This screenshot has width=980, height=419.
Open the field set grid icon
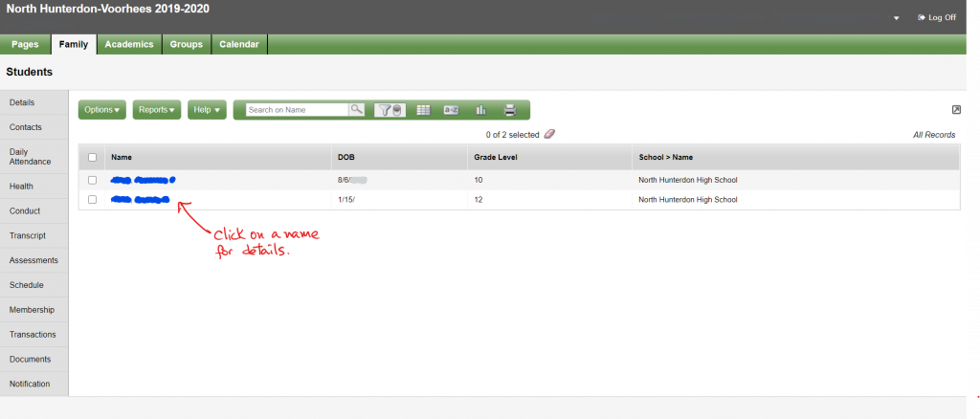[x=424, y=110]
